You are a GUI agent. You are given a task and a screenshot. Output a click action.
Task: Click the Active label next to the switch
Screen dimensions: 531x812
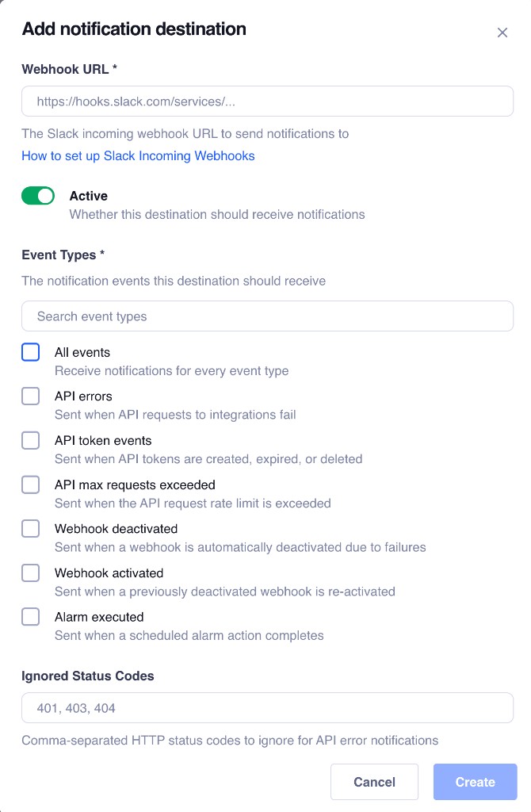pos(89,195)
